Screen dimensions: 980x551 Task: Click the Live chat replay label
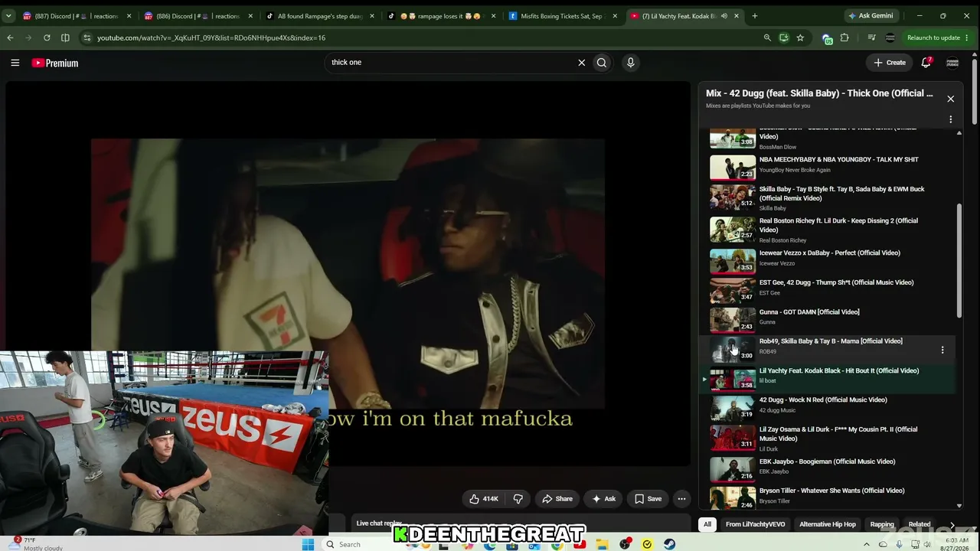pyautogui.click(x=379, y=523)
